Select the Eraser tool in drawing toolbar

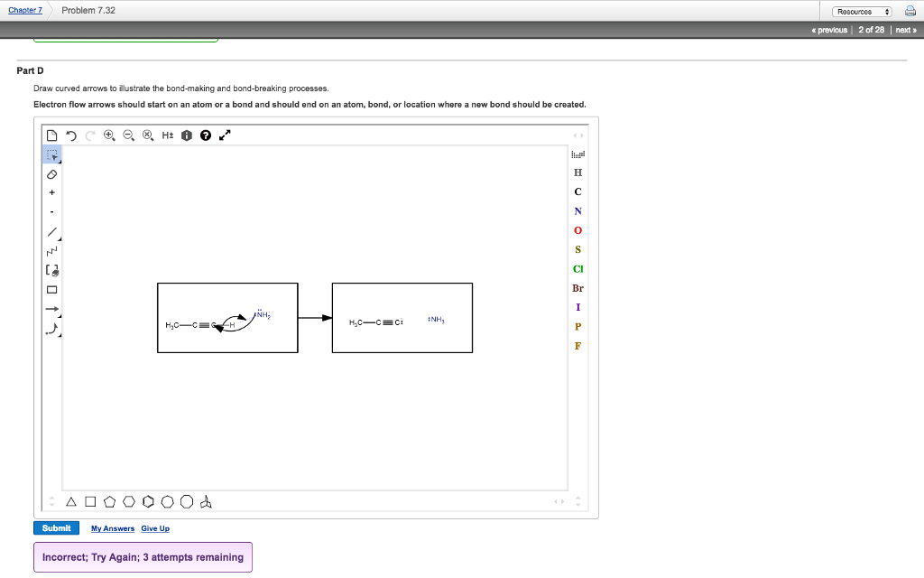51,173
